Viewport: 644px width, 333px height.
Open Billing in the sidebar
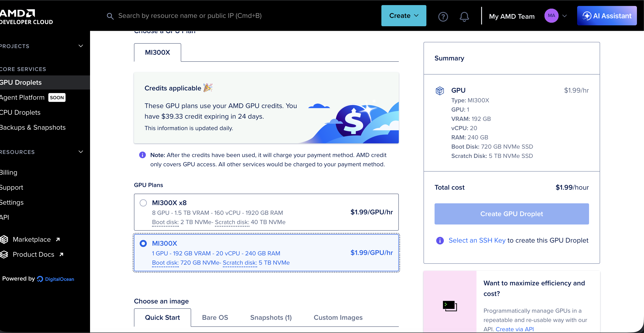pyautogui.click(x=9, y=172)
